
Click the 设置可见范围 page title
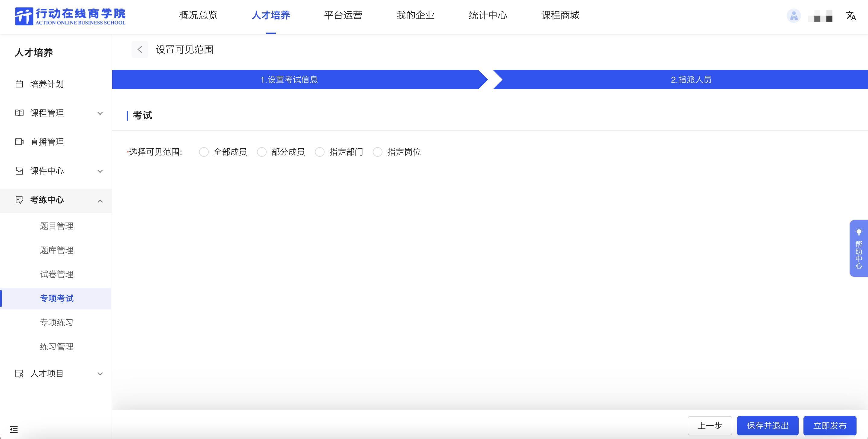(184, 49)
